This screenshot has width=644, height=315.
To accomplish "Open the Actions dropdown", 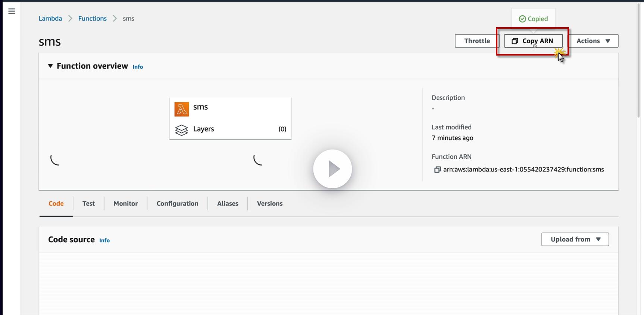I will [x=594, y=41].
